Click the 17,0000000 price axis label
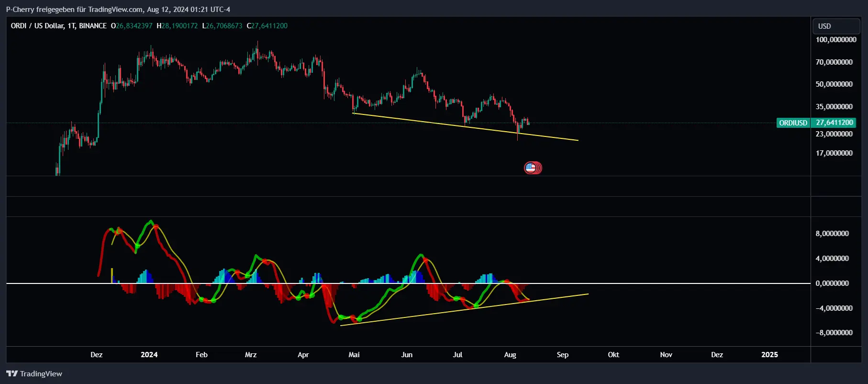 834,153
